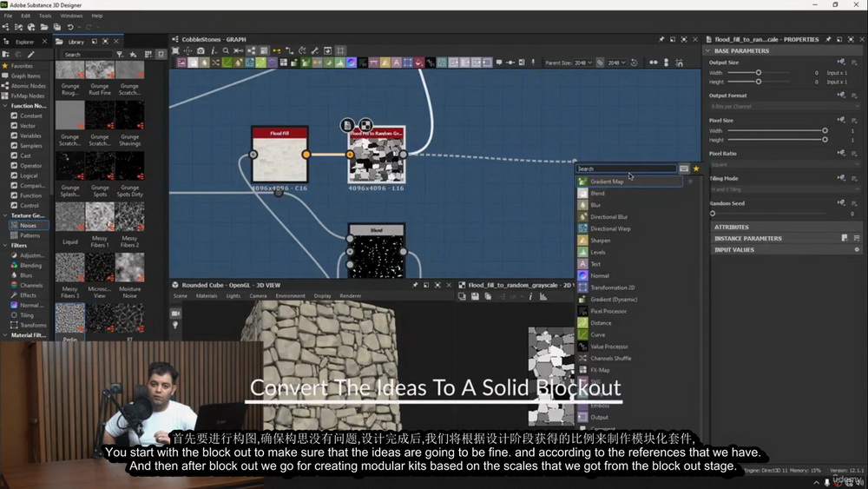Click the checker badge on Flood Fill to Random node
This screenshot has width=868, height=489.
(365, 125)
